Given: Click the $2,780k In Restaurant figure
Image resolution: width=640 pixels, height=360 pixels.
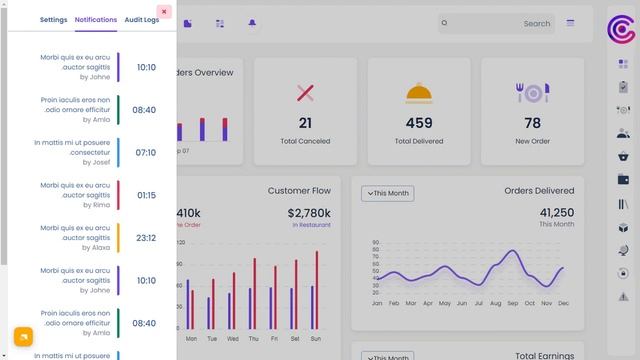Looking at the screenshot, I should [x=309, y=213].
